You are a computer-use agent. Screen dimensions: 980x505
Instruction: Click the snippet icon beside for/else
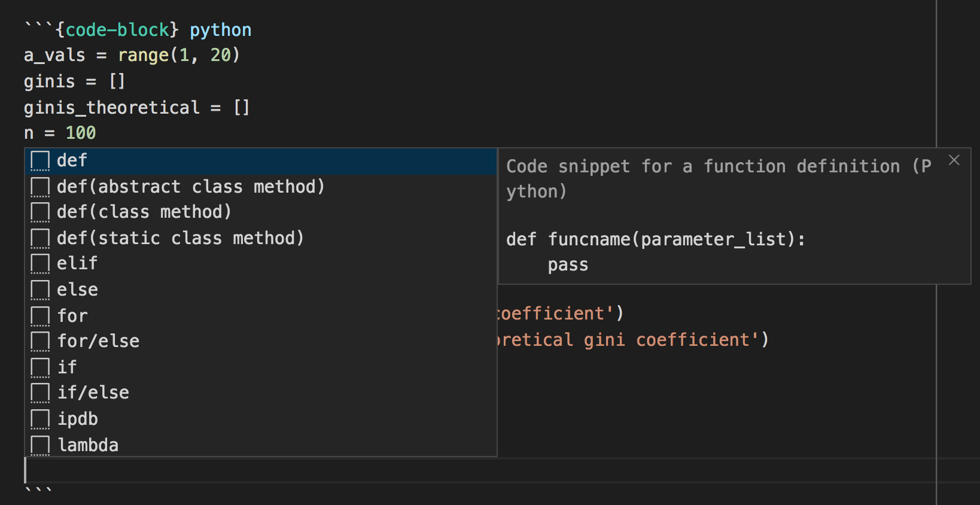[x=40, y=342]
